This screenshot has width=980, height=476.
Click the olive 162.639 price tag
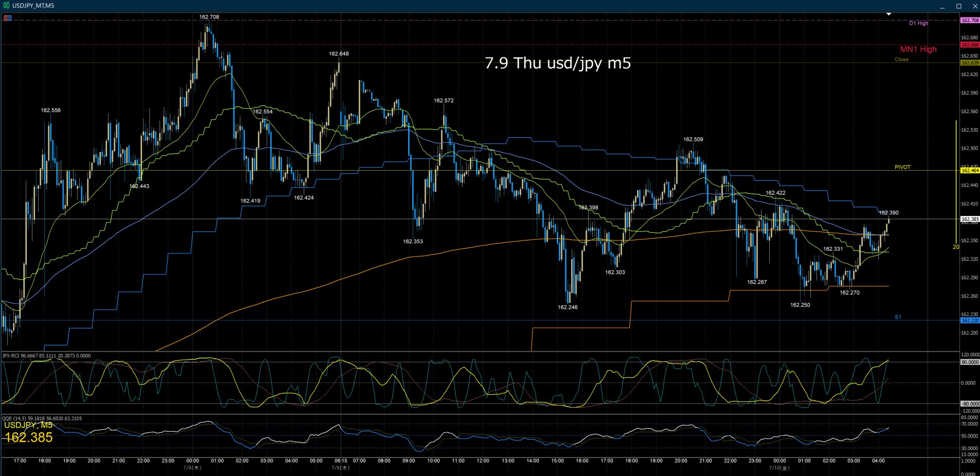click(x=970, y=63)
